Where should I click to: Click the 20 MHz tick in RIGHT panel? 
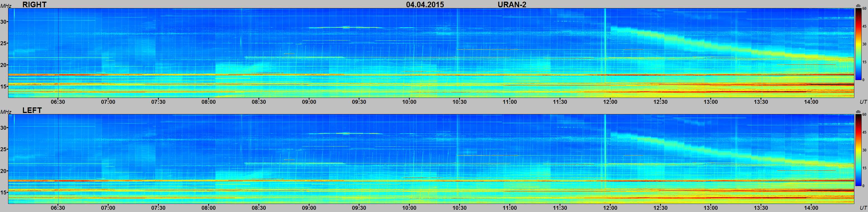pos(4,65)
